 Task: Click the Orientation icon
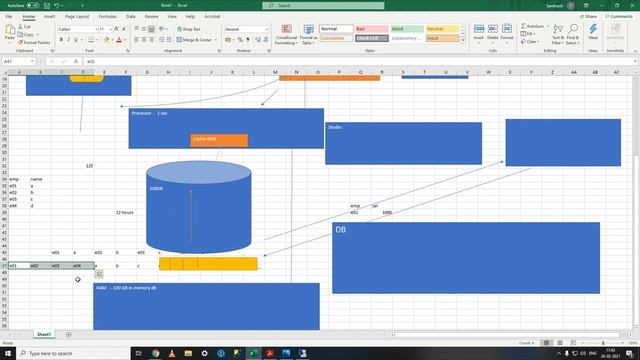coord(162,29)
